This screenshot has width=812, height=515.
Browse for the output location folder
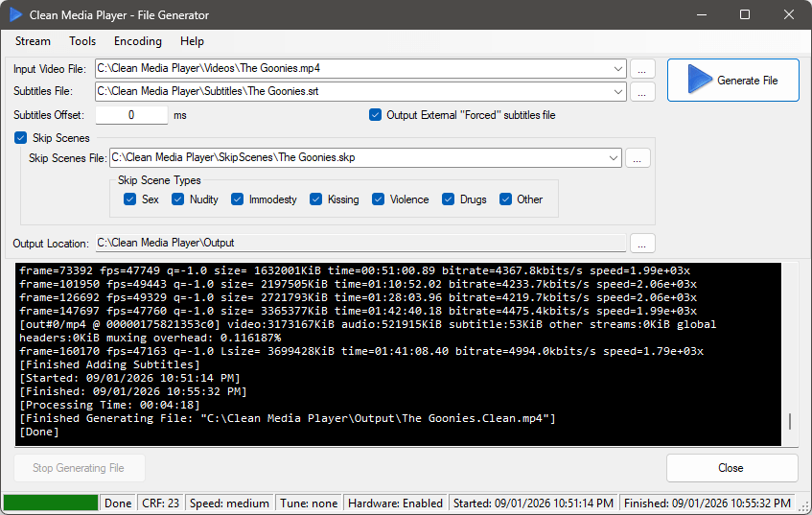click(x=642, y=244)
